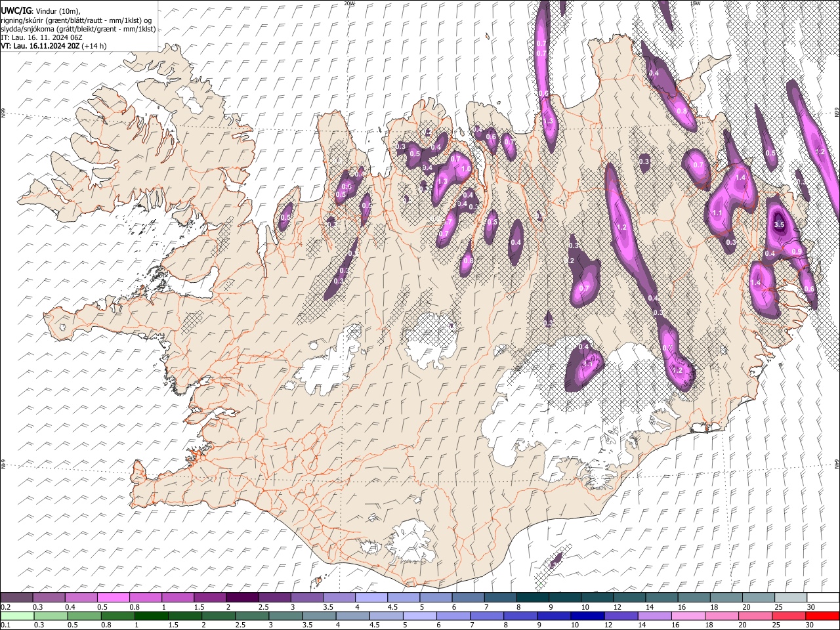This screenshot has width=840, height=630.
Task: Pick the pale green 0.1 swatch, lower legend row
Action: tap(16, 616)
